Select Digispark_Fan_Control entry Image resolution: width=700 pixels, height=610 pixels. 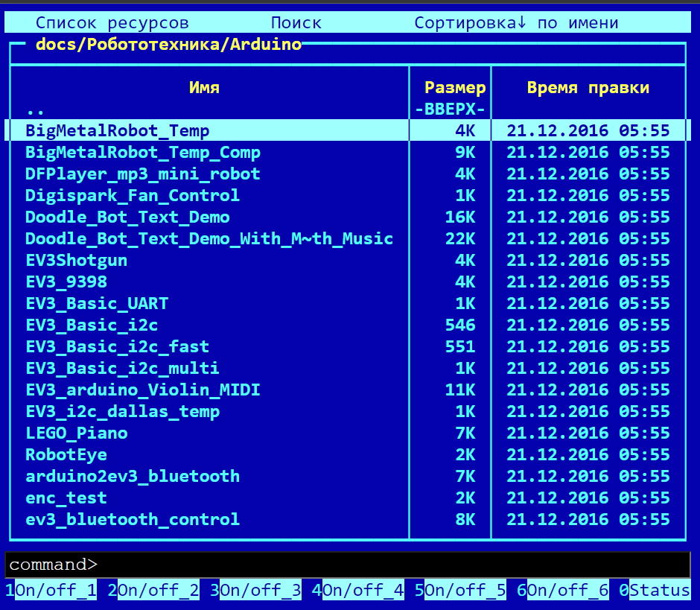pos(133,196)
